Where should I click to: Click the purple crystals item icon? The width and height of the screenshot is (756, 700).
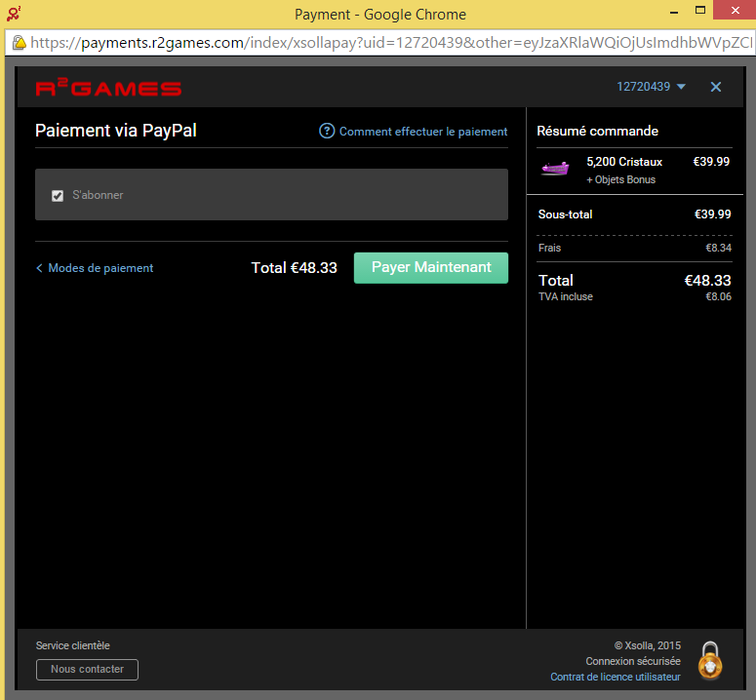(x=555, y=169)
